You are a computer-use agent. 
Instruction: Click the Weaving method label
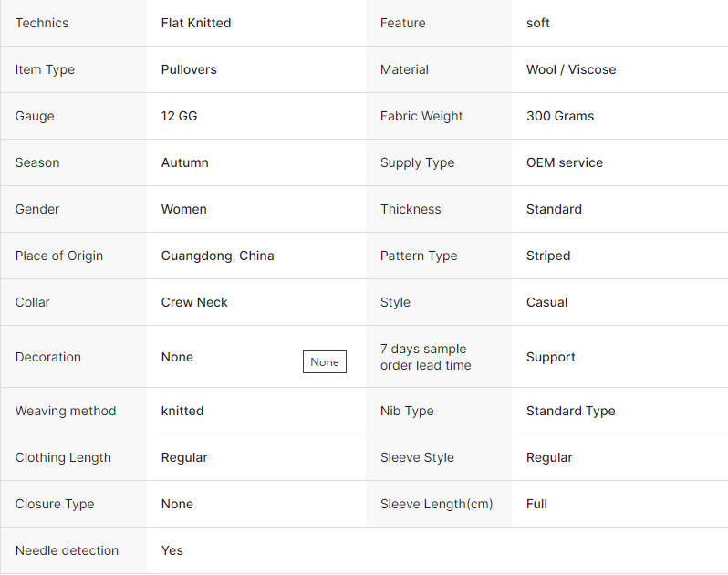(x=66, y=411)
